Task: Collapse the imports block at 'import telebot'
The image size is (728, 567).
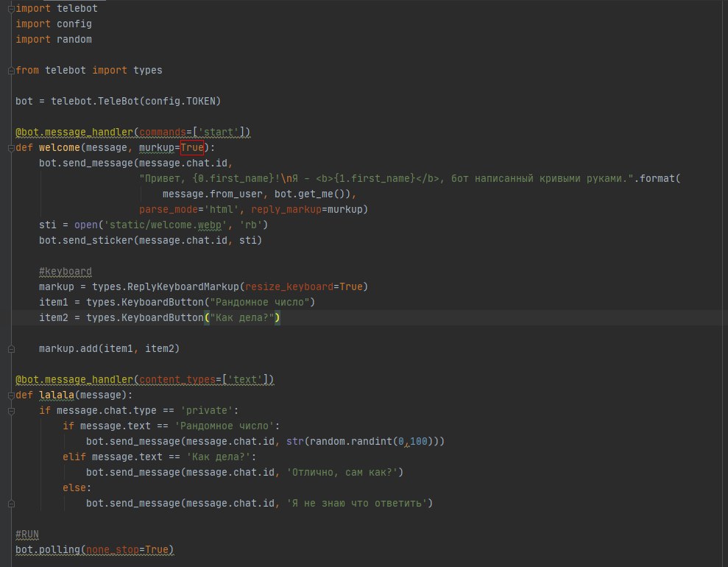Action: [11, 9]
